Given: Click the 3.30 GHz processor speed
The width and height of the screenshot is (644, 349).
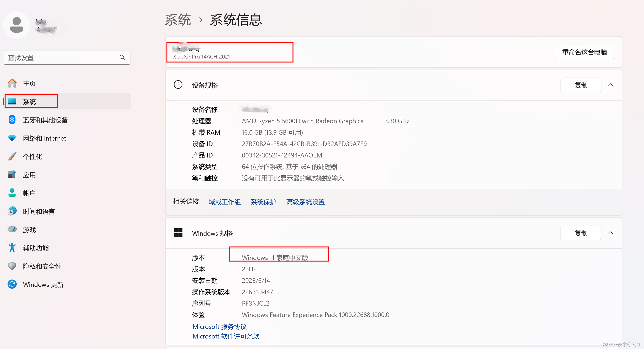Looking at the screenshot, I should 397,121.
